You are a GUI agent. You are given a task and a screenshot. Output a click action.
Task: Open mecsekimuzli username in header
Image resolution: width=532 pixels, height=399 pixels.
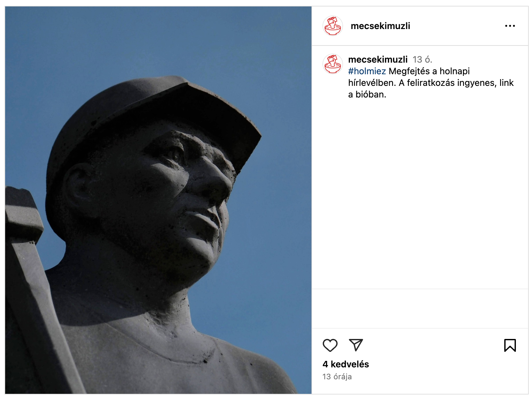point(380,26)
